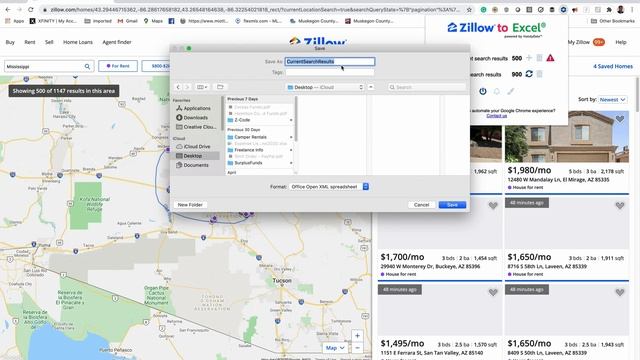The image size is (640, 360).
Task: Favorite the 8409 S 50th Ln listing heart
Action: [620, 292]
